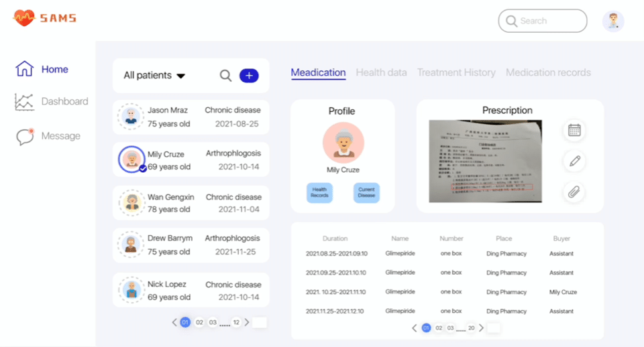The image size is (644, 347).
Task: Click the magnifier inside the top search box
Action: click(x=511, y=21)
